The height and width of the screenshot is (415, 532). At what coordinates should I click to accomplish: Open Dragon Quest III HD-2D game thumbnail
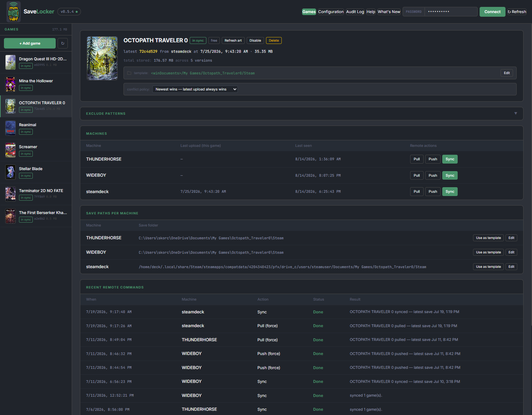[x=10, y=62]
